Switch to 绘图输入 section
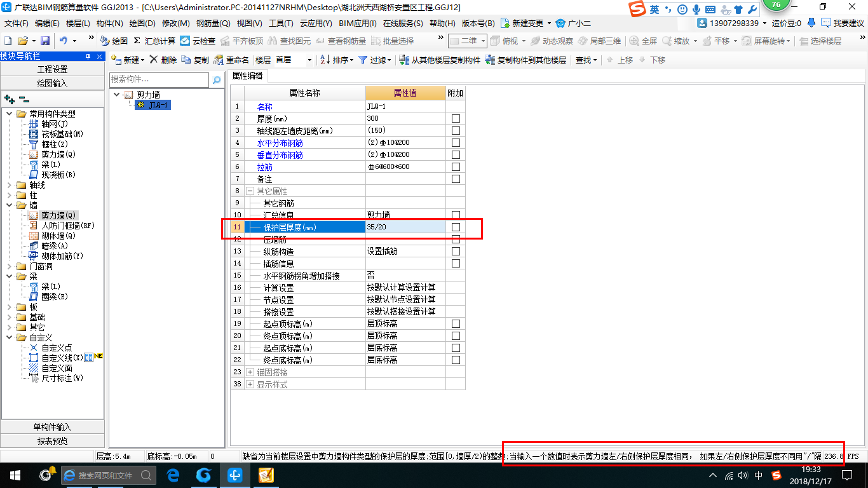The image size is (868, 488). [52, 83]
